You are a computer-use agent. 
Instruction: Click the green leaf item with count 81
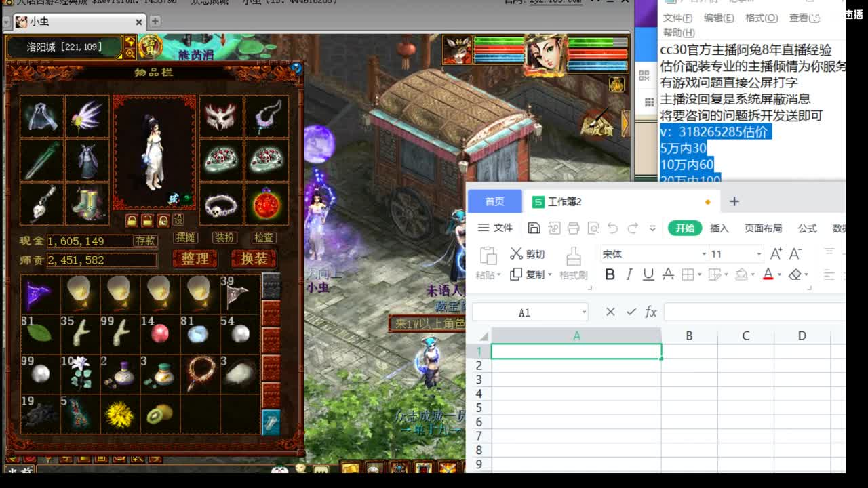[40, 333]
